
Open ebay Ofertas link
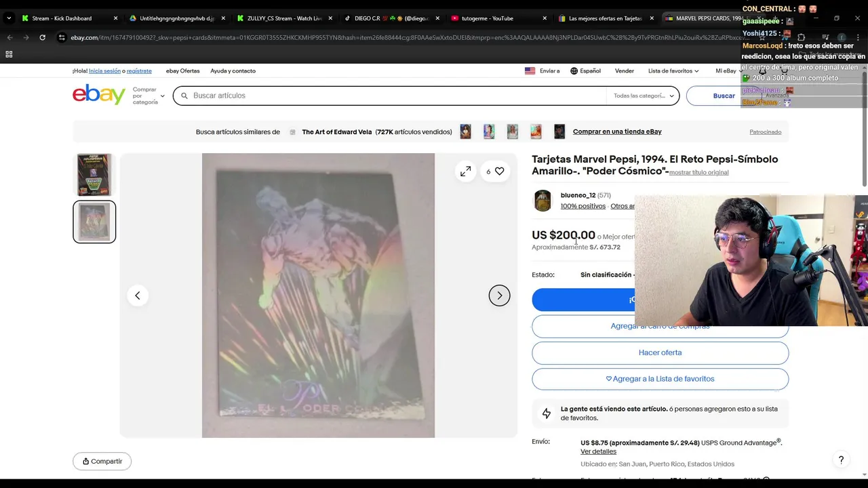[x=182, y=70]
